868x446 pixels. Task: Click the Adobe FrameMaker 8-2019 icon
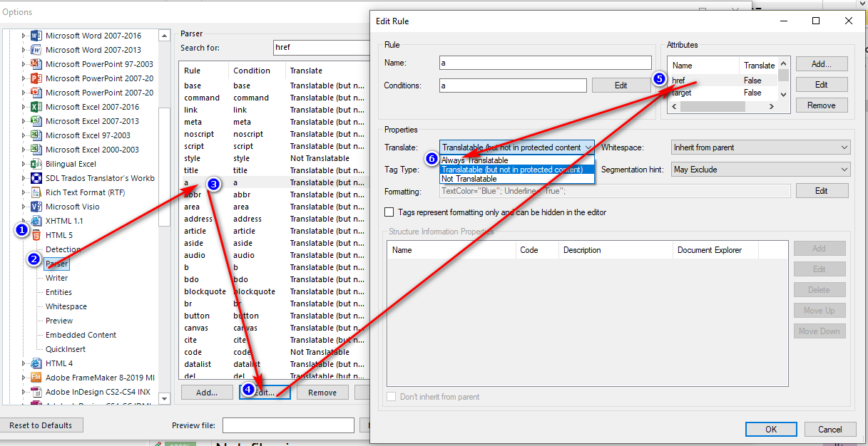click(x=36, y=378)
